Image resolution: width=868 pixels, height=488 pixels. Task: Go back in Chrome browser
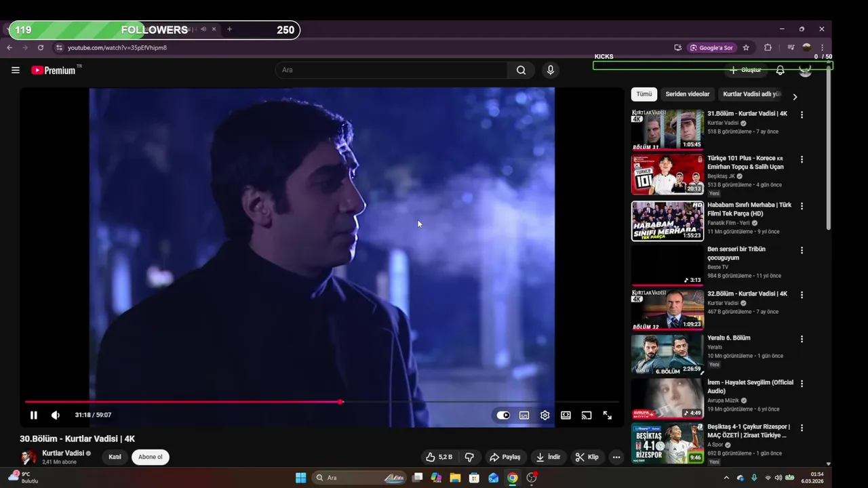click(x=9, y=48)
